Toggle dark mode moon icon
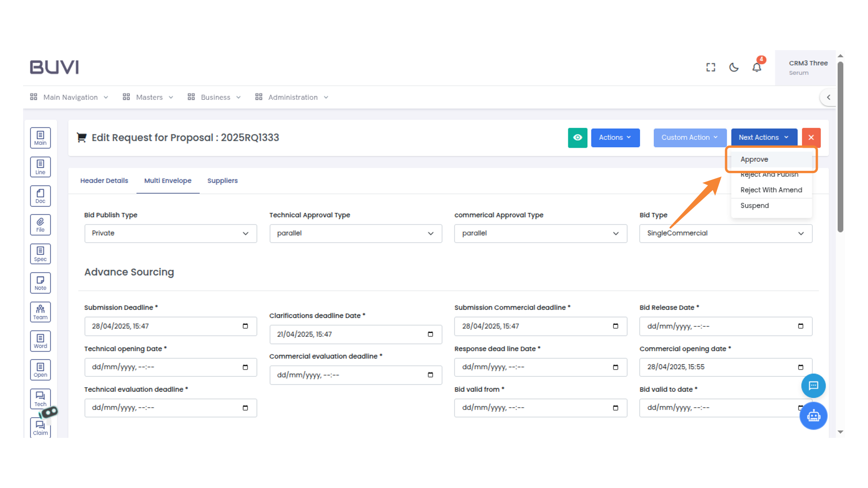The image size is (868, 488). click(x=734, y=67)
